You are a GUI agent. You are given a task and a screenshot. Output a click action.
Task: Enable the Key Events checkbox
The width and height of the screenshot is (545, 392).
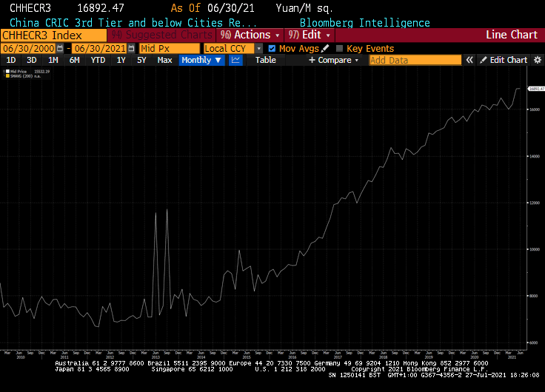click(x=340, y=48)
